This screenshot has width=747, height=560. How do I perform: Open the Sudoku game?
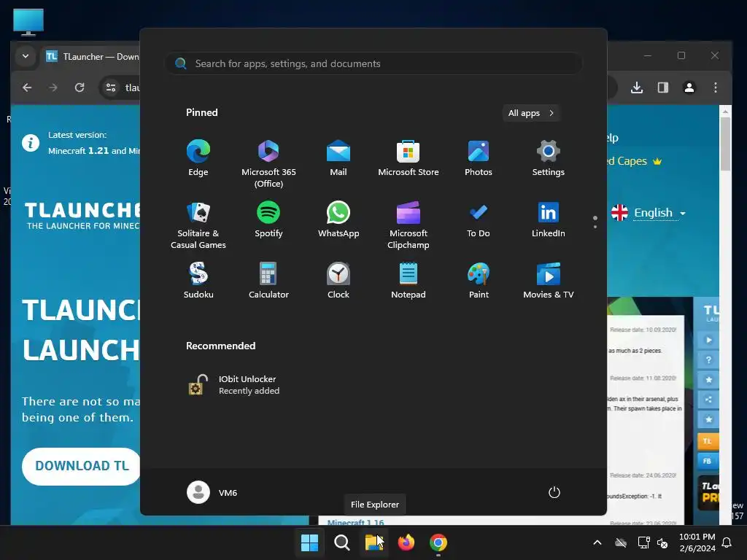click(x=198, y=281)
